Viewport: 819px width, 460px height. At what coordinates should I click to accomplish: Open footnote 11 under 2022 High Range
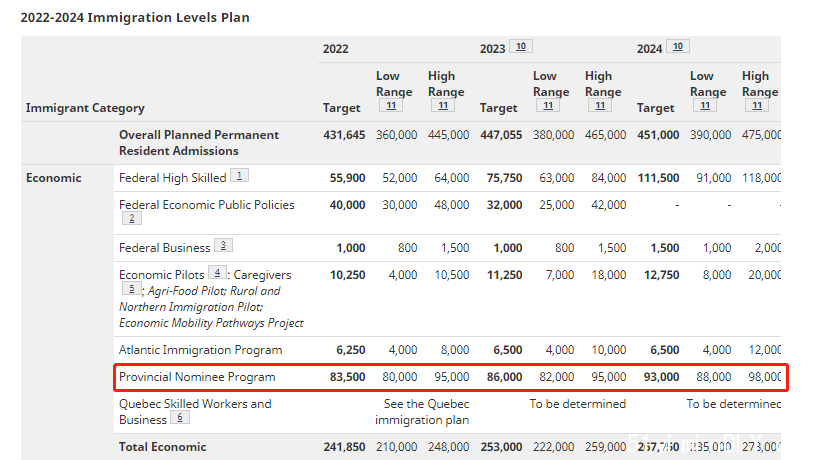pyautogui.click(x=443, y=105)
